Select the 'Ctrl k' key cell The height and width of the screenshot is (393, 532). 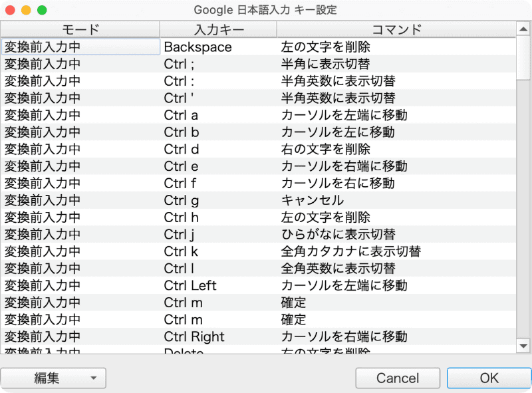(x=218, y=251)
